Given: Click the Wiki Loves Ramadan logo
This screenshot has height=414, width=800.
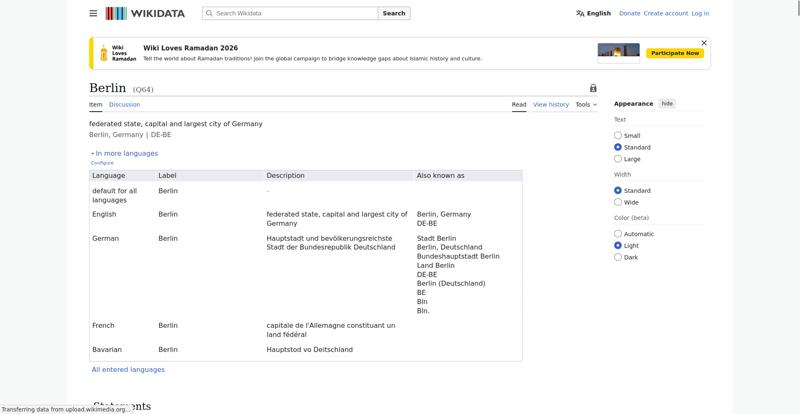Looking at the screenshot, I should pos(117,53).
